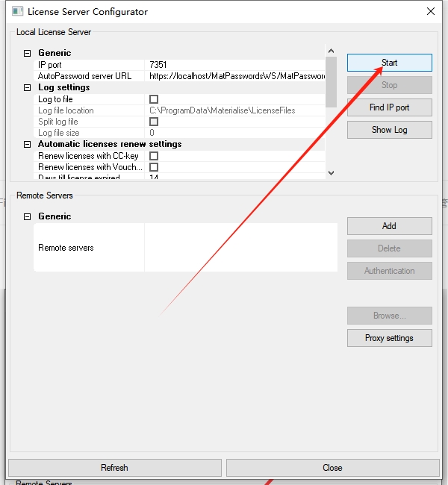Click the scroll down arrow of property list
The height and width of the screenshot is (485, 448).
tap(331, 173)
